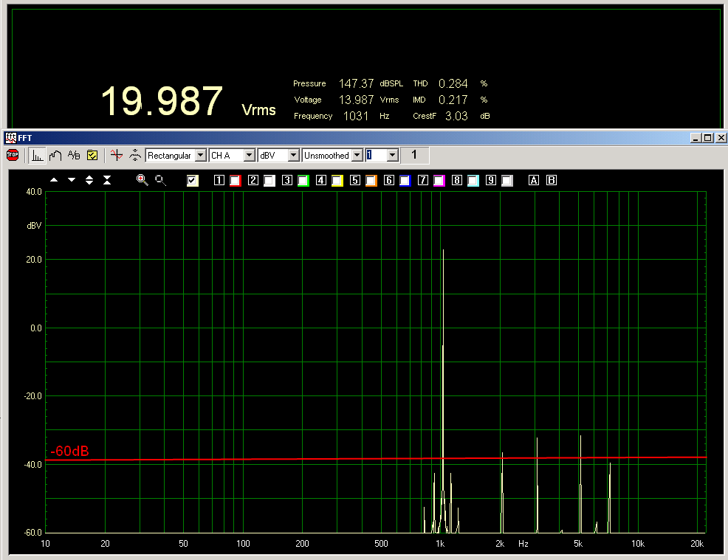728x560 pixels.
Task: Toggle the red overlay 1 checkbox
Action: (x=236, y=181)
